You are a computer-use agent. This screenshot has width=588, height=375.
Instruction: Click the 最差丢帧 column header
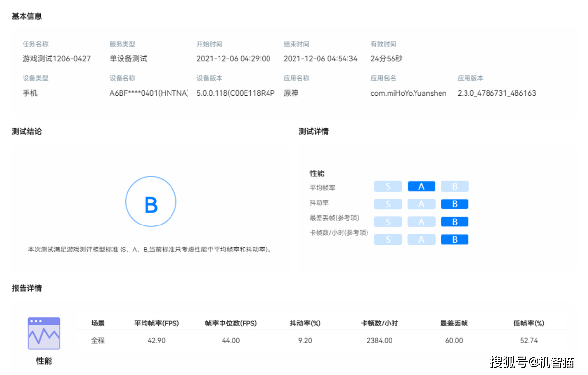pyautogui.click(x=454, y=323)
